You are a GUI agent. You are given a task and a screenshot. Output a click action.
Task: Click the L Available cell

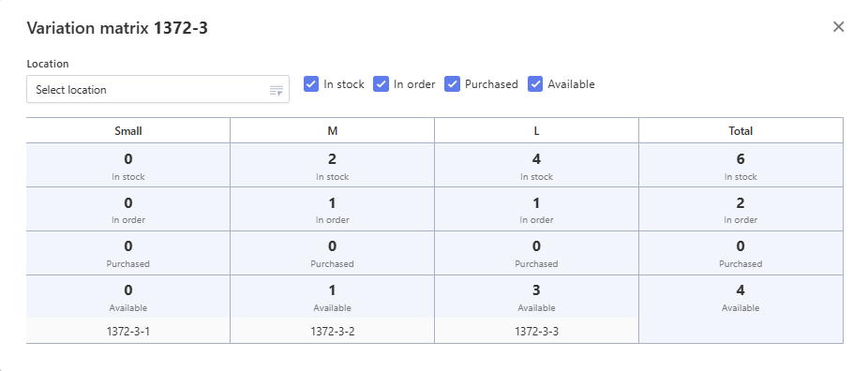click(536, 297)
